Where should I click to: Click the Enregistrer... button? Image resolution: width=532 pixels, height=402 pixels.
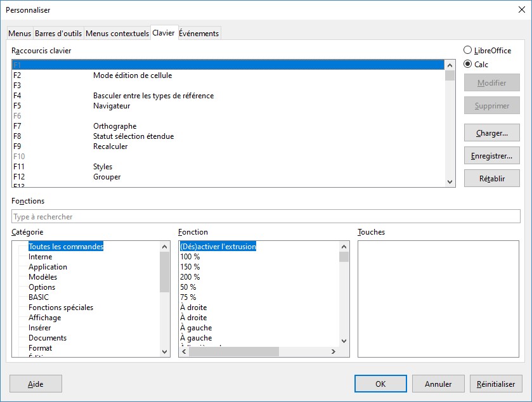click(x=491, y=155)
